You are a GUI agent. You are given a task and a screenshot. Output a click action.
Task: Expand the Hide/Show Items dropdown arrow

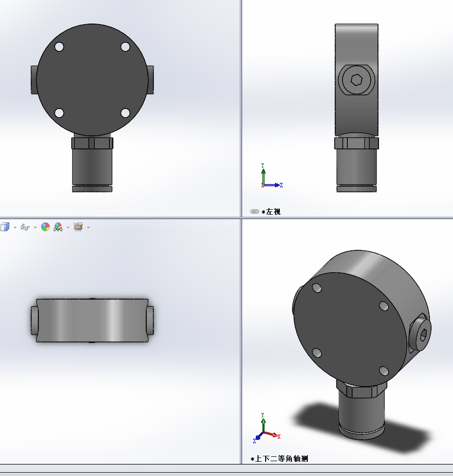tap(35, 227)
